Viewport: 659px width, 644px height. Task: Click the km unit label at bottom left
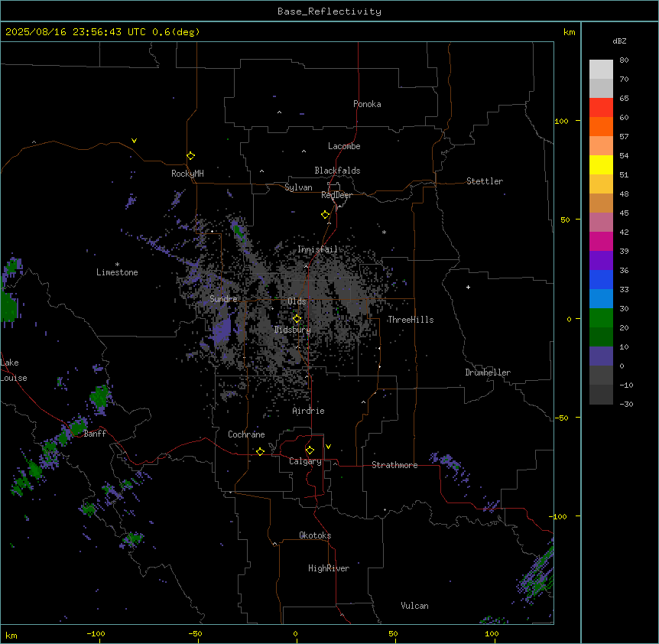click(x=11, y=636)
